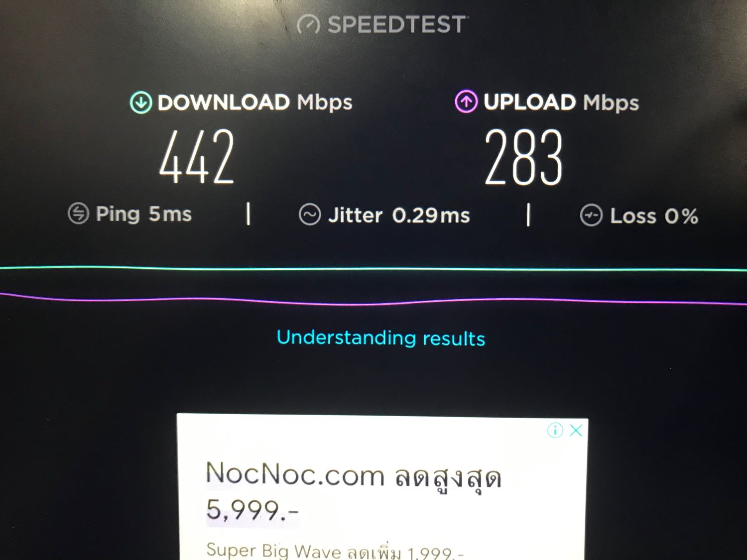The image size is (747, 560).
Task: Click the Ping latency icon
Action: 78,214
